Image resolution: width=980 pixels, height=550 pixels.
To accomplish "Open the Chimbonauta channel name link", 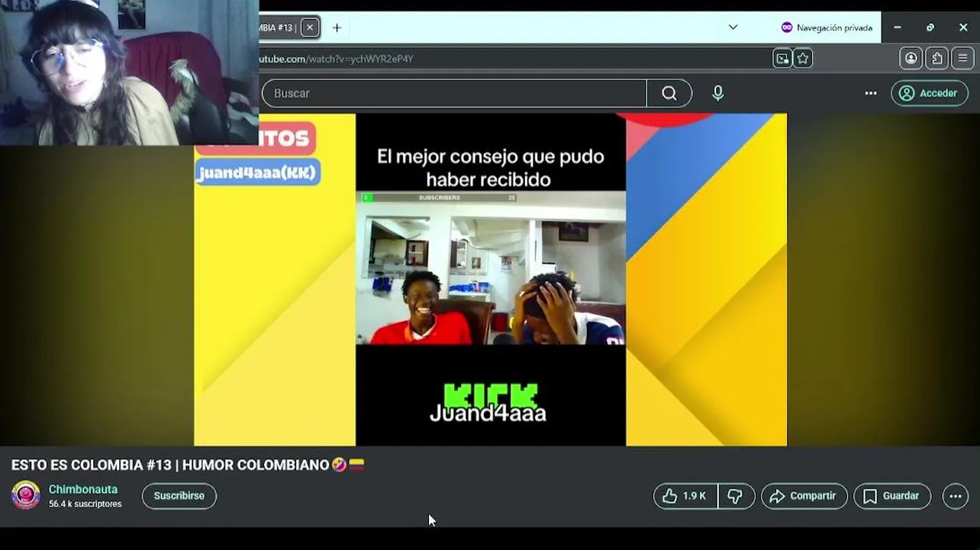I will point(83,489).
